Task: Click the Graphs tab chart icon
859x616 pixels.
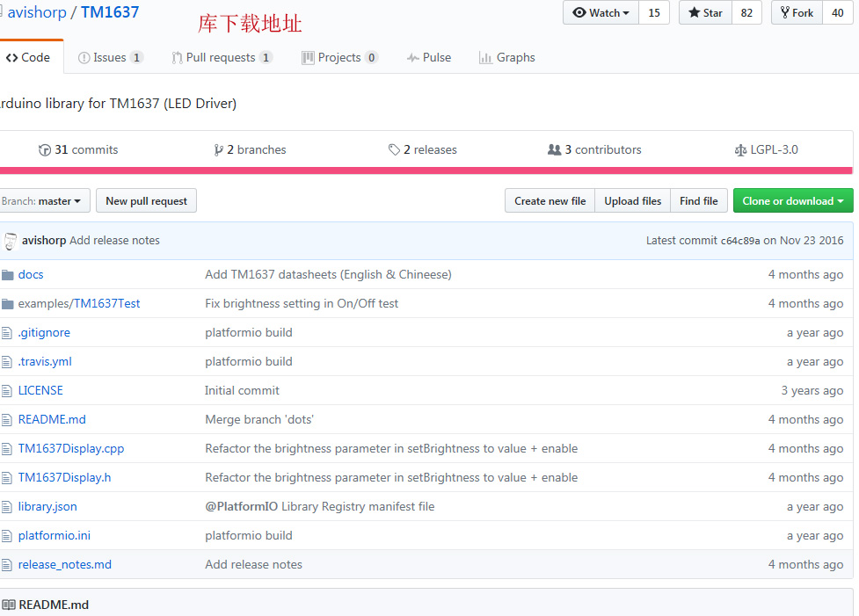Action: tap(485, 57)
